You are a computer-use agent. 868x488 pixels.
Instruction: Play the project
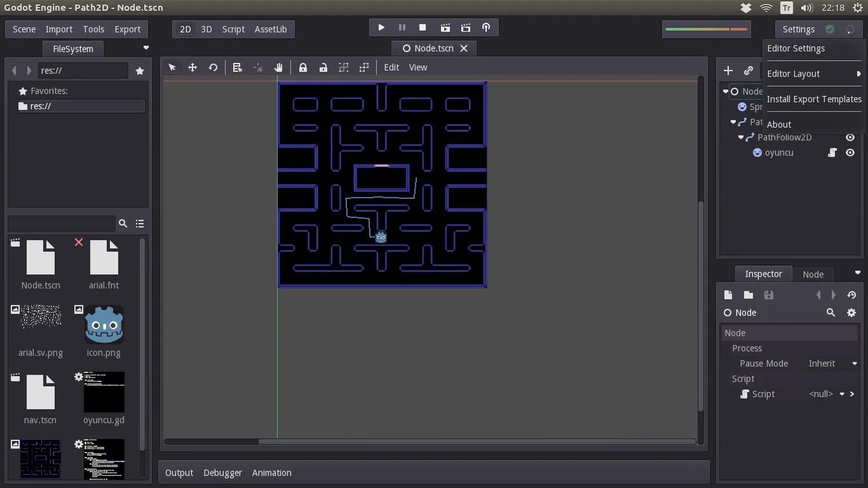[x=381, y=27]
